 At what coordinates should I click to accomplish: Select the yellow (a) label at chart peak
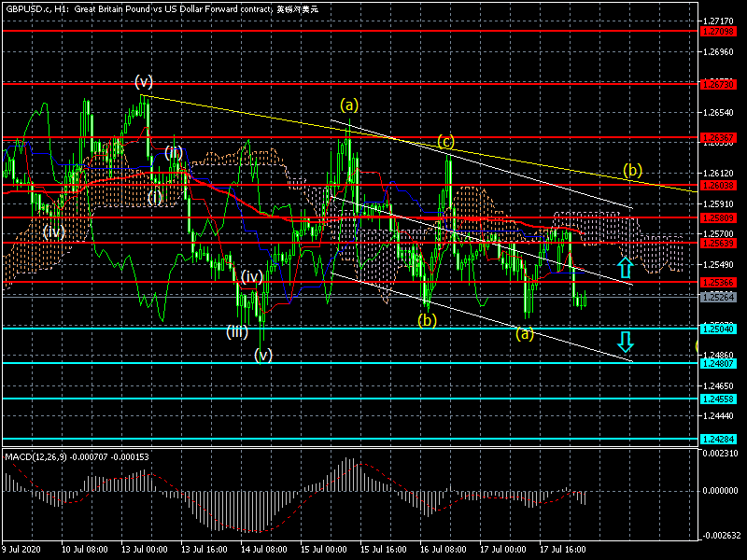point(349,105)
